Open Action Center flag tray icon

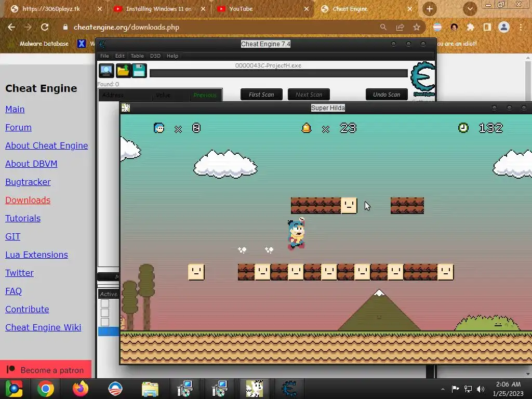[455, 389]
